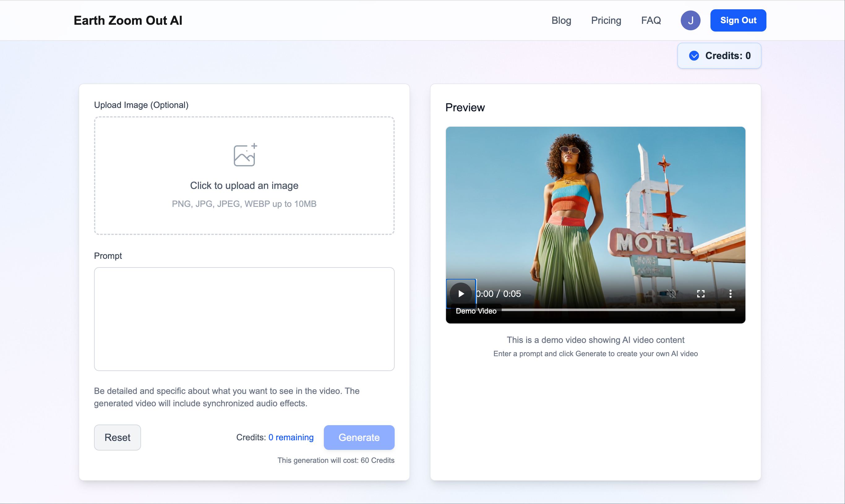Viewport: 845px width, 504px height.
Task: Click the J user avatar
Action: point(690,20)
